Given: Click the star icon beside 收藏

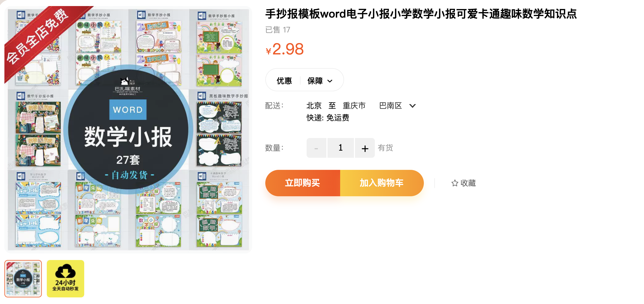Looking at the screenshot, I should click(455, 183).
